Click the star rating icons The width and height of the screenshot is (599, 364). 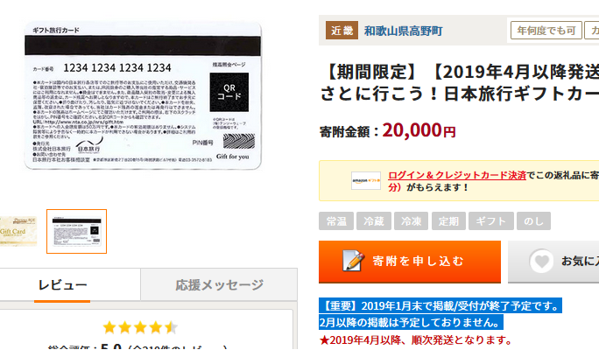click(140, 327)
